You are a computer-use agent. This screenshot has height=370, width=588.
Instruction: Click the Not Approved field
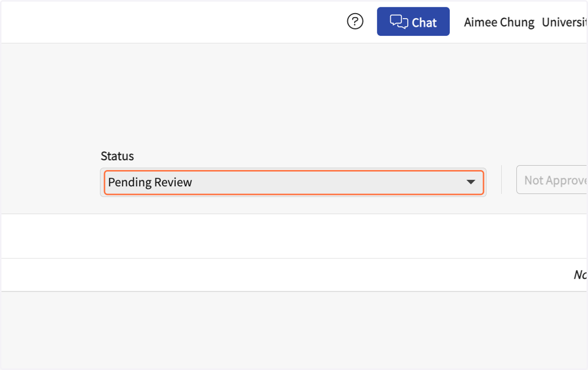[x=552, y=180]
